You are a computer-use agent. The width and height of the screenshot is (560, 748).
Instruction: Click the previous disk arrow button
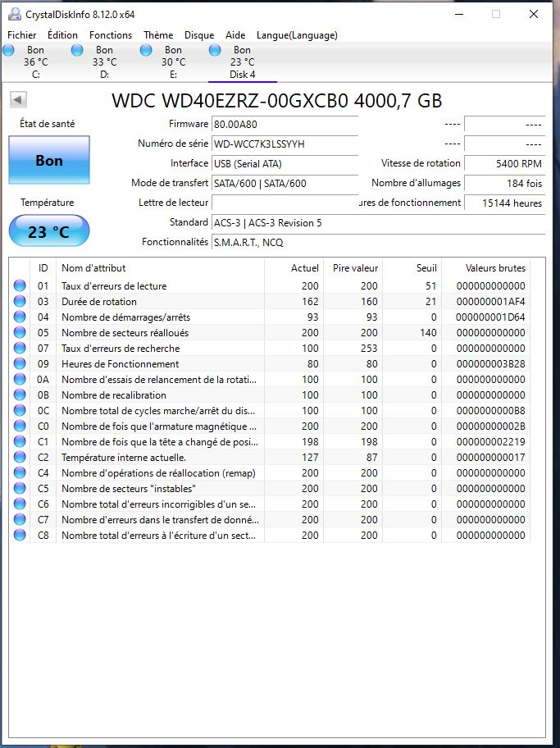[x=18, y=99]
